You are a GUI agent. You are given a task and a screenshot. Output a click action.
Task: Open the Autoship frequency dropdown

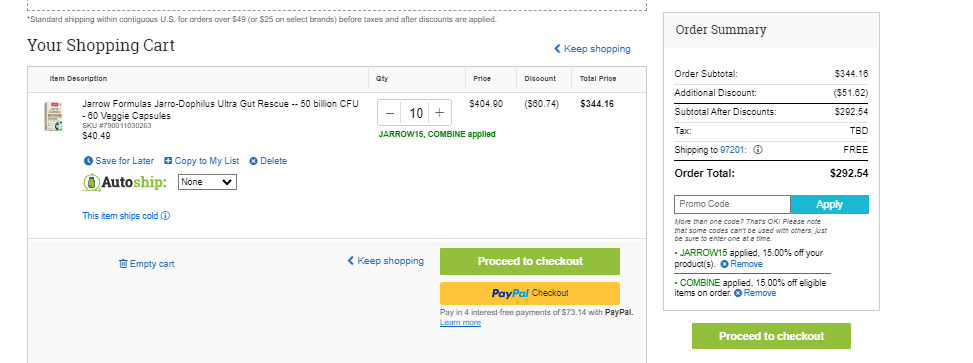[x=207, y=182]
